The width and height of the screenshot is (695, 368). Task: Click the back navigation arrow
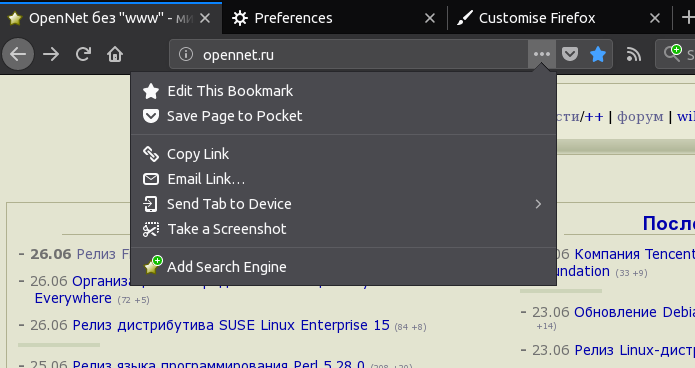click(x=18, y=55)
